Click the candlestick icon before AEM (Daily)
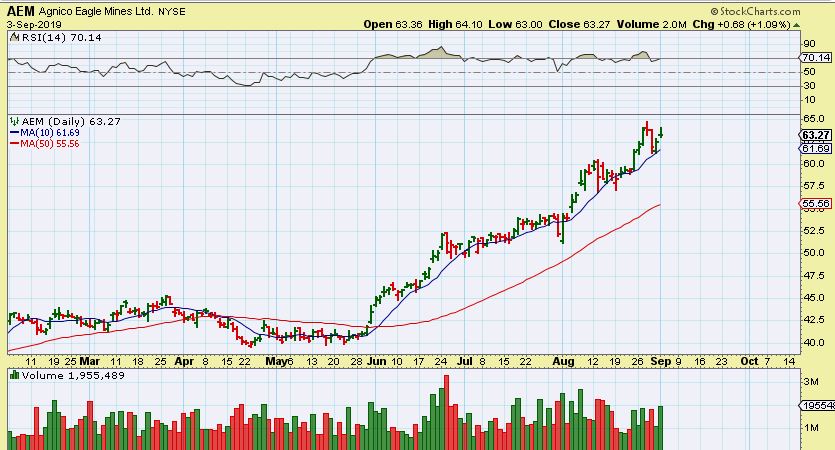Image resolution: width=835 pixels, height=450 pixels. [15, 121]
